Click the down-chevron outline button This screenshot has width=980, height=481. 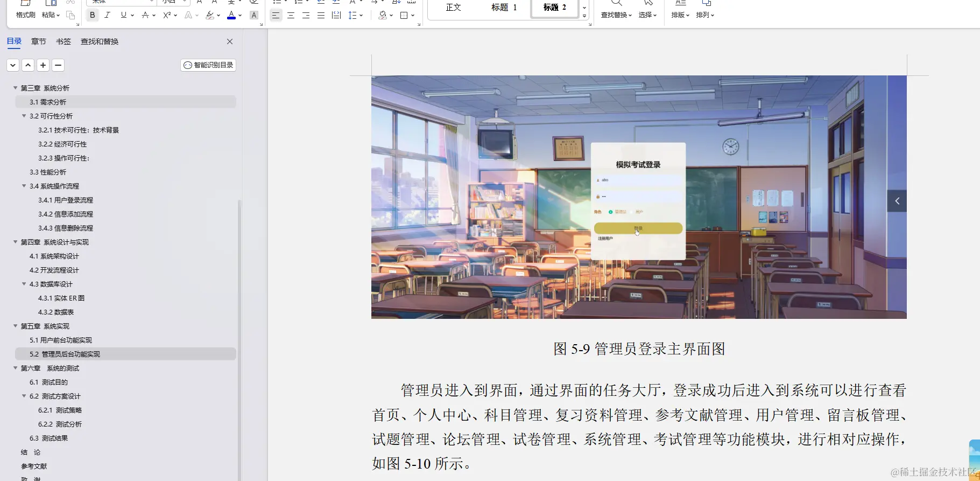click(13, 65)
